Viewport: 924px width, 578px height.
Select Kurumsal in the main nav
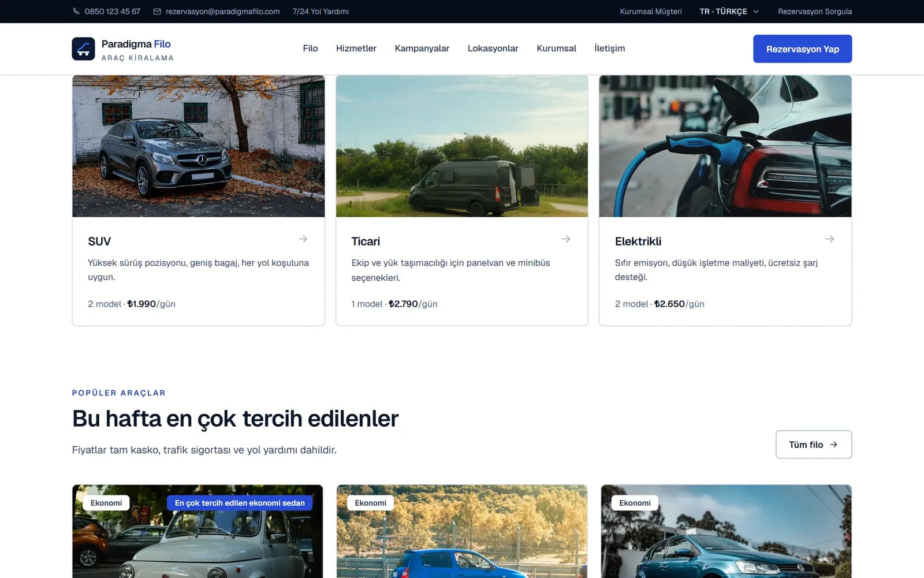tap(556, 49)
